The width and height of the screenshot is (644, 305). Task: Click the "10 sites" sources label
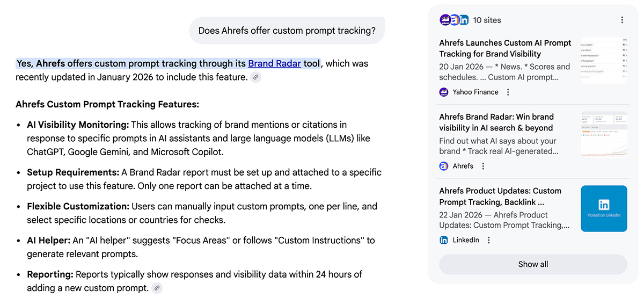coord(487,20)
